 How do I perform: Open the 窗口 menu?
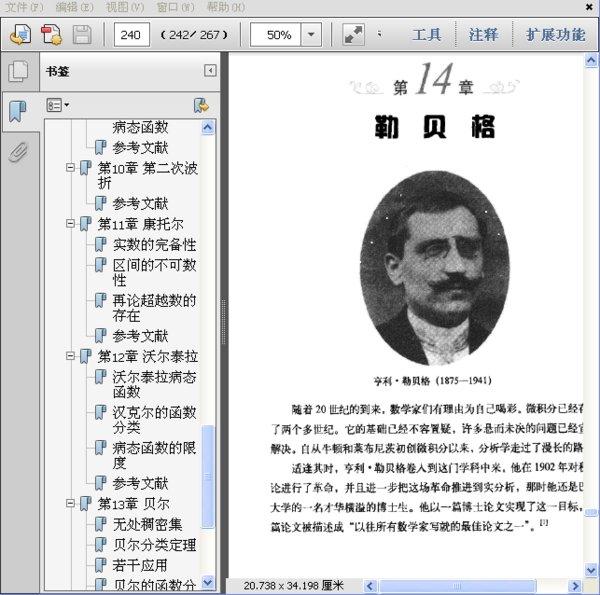click(175, 7)
